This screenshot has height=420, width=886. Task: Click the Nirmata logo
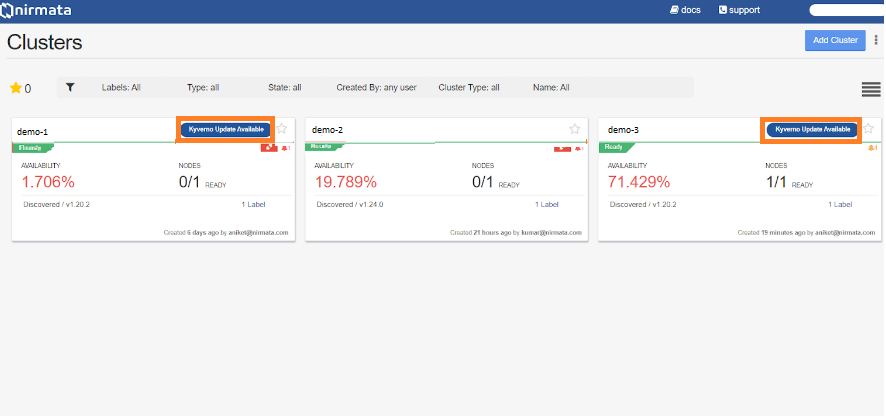[37, 10]
